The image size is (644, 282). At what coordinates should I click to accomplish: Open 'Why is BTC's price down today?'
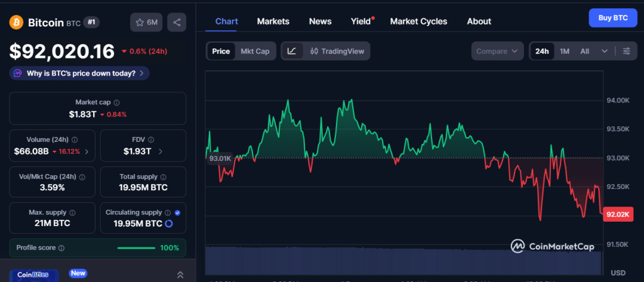click(79, 73)
